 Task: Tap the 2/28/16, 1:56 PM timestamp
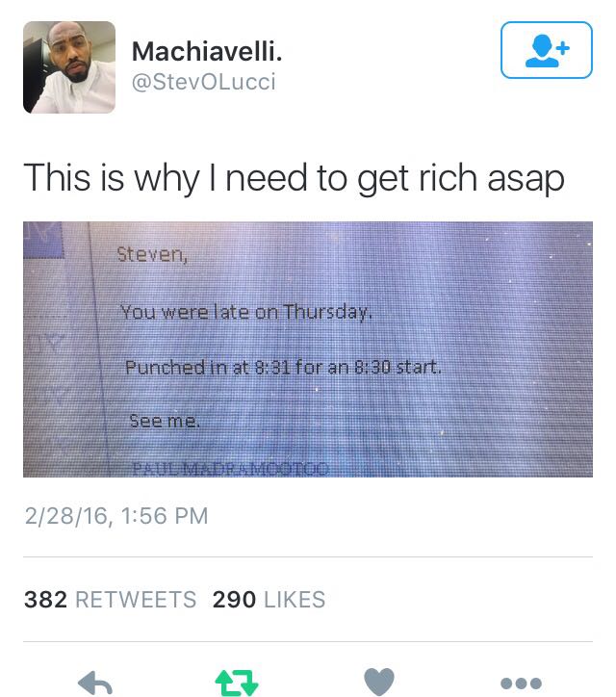[x=116, y=516]
